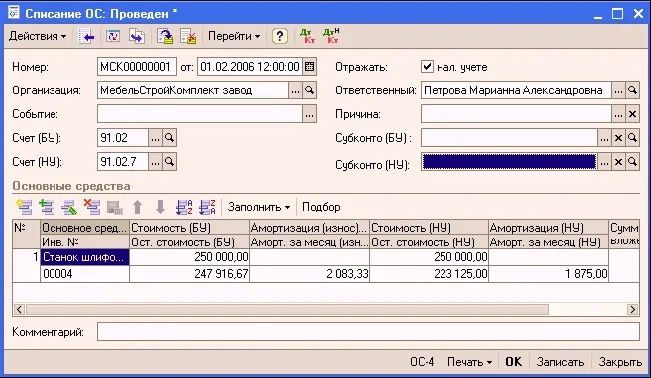Add a new row to fixed assets table
This screenshot has width=651, height=378.
coord(24,207)
